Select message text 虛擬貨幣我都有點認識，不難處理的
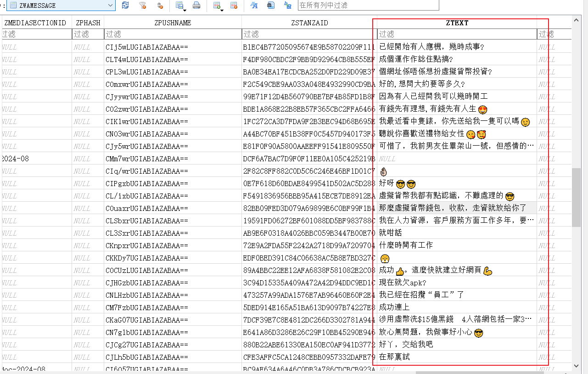Screen dimensions: 588x374 [x=441, y=196]
